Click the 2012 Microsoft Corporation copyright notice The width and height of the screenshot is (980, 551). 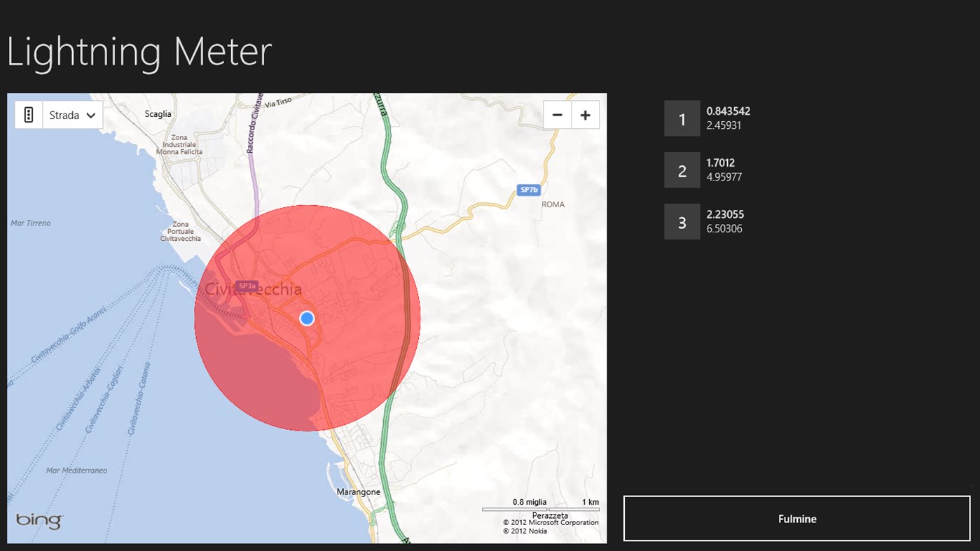[x=551, y=522]
